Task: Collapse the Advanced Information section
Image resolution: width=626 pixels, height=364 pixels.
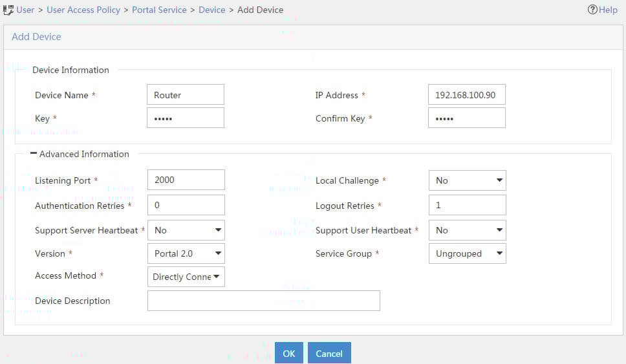Action: point(34,153)
